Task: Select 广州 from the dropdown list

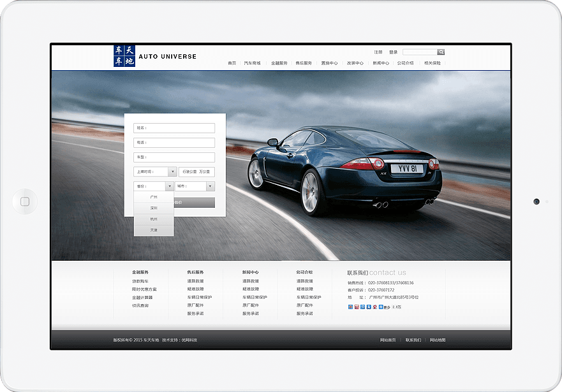Action: coord(154,197)
